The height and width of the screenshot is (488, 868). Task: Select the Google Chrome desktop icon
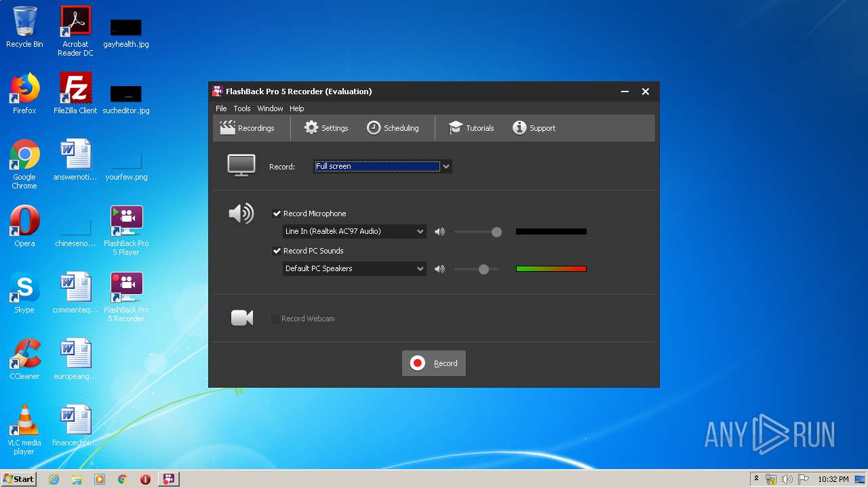click(x=24, y=164)
